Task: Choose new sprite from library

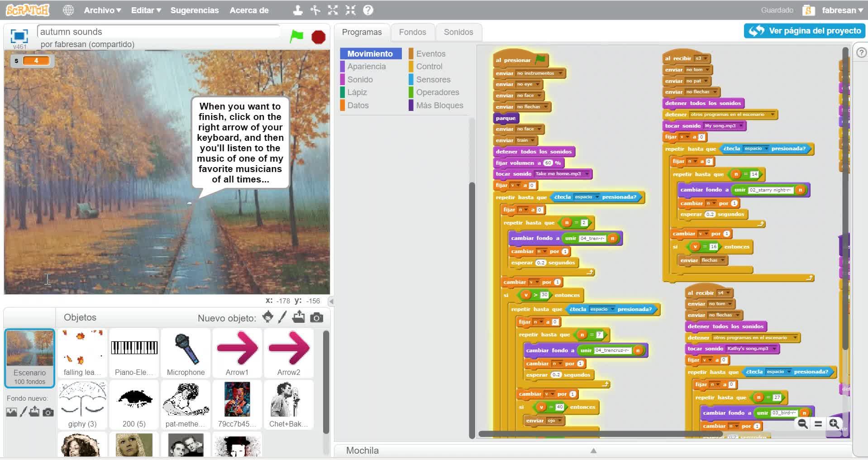Action: 268,317
